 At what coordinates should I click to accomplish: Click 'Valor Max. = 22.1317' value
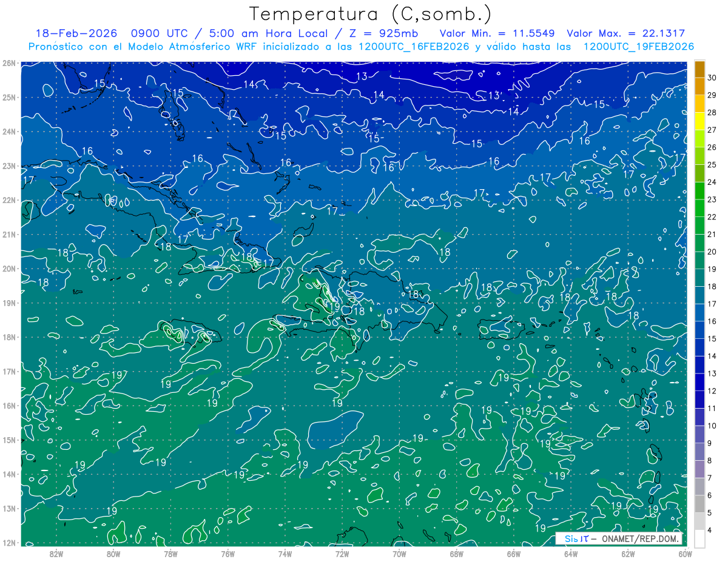point(625,34)
